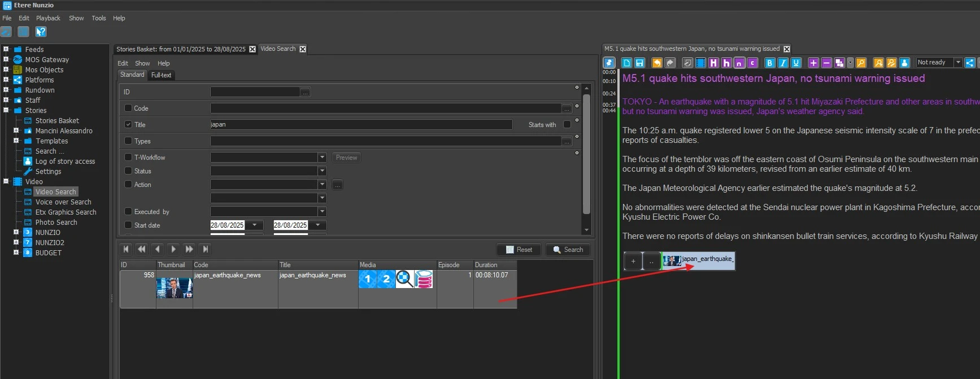Click the blue filmstrip video icon
This screenshot has width=980, height=379.
700,63
